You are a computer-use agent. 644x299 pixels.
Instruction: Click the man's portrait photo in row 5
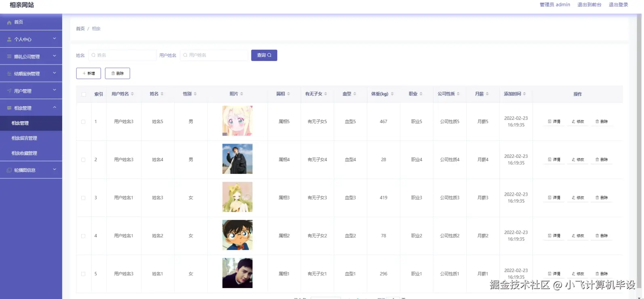tap(238, 273)
